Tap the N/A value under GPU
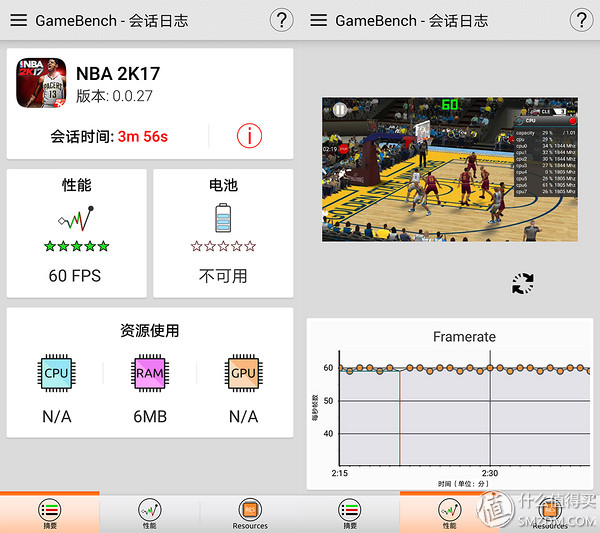Viewport: 600px width, 533px height. pos(243,416)
